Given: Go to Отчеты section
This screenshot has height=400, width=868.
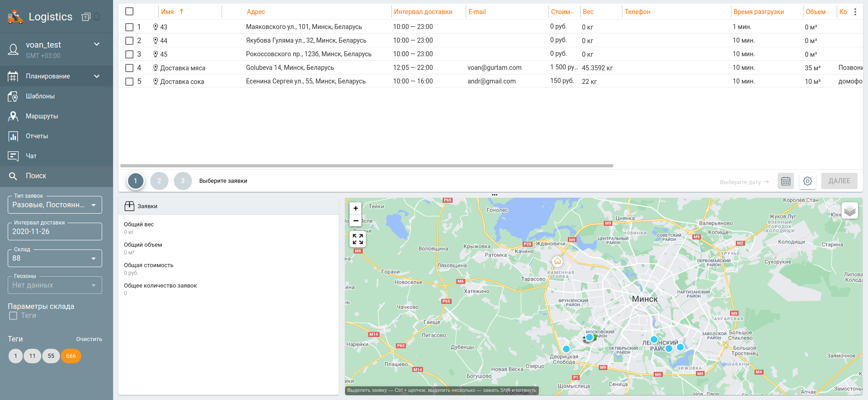Looking at the screenshot, I should [37, 136].
